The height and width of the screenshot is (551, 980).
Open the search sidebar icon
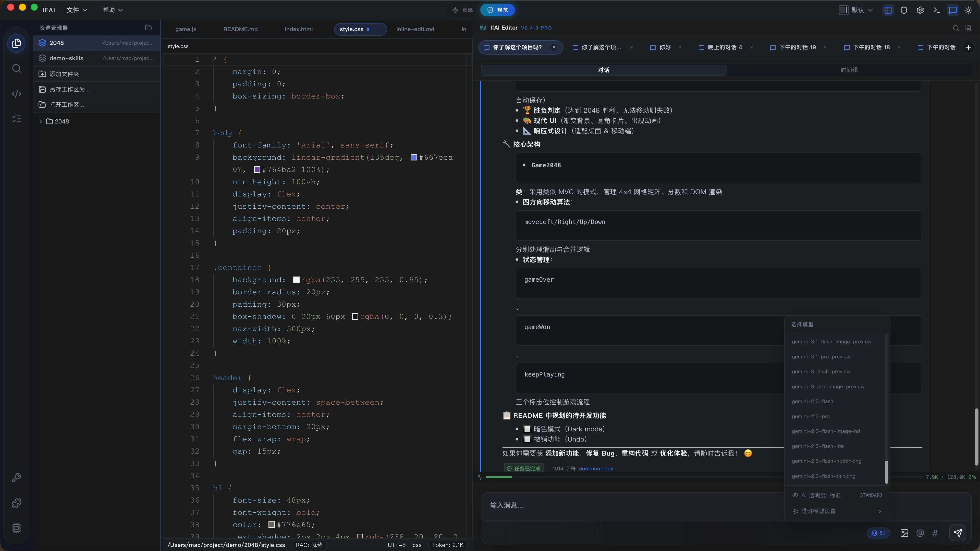pos(16,68)
